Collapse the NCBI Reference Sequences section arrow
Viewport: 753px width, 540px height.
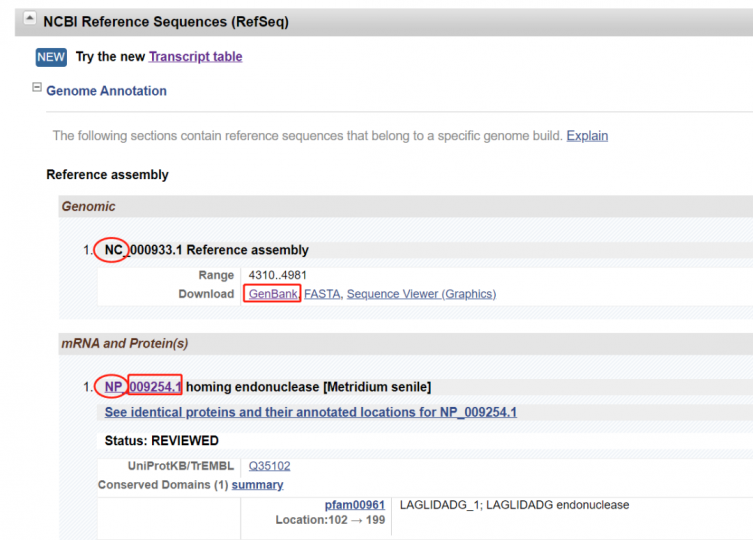[30, 20]
